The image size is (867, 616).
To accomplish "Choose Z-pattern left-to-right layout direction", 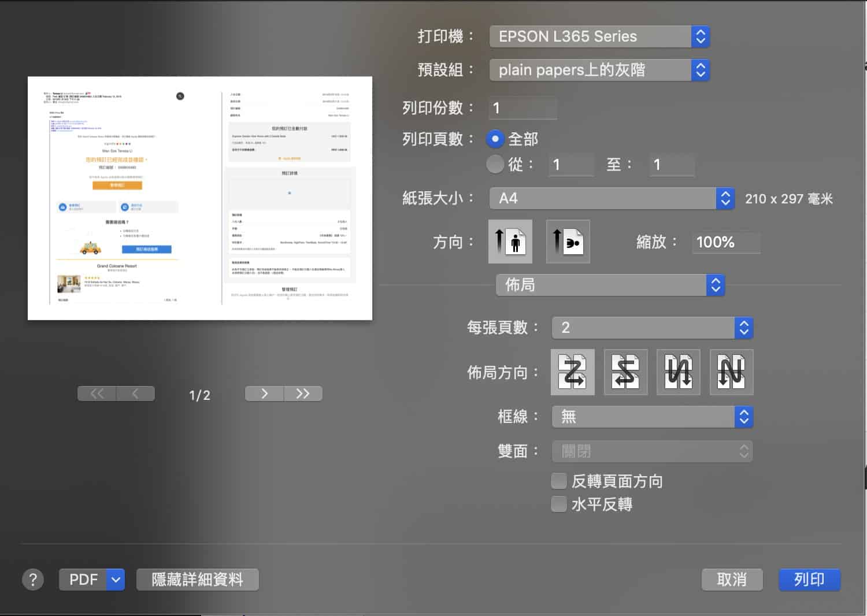I will point(572,372).
